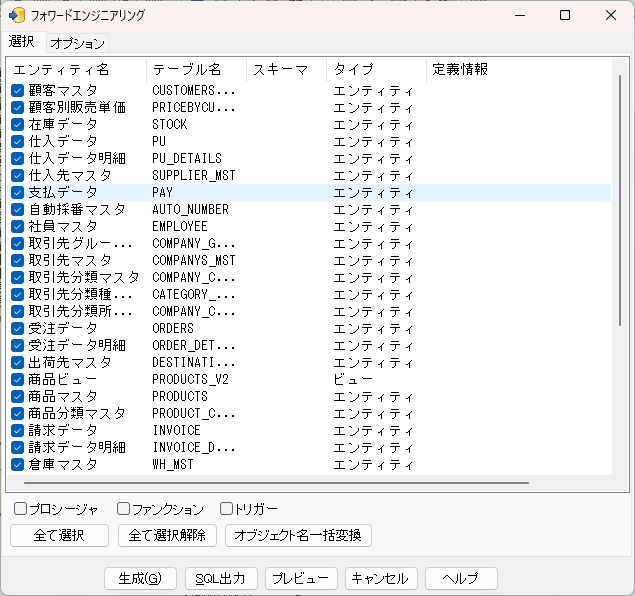Image resolution: width=635 pixels, height=596 pixels.
Task: Close the フォワードエンジニアリング dialog
Action: pyautogui.click(x=611, y=15)
